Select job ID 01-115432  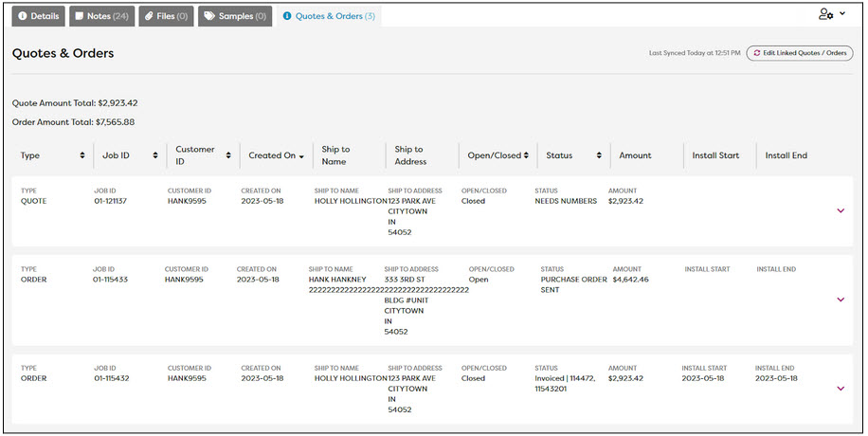point(111,378)
